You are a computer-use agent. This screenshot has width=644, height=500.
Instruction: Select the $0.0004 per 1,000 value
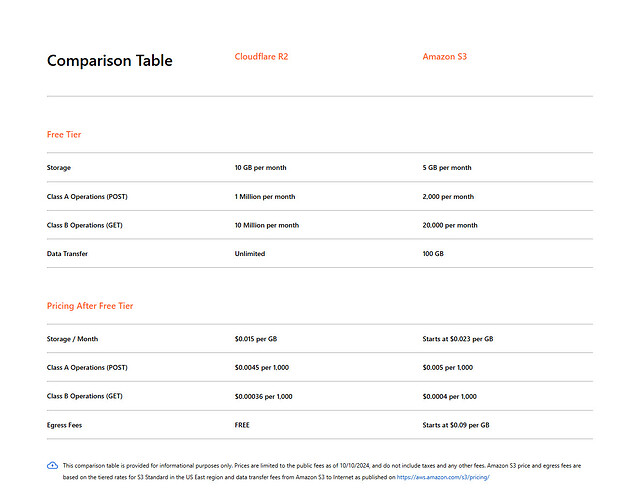point(449,396)
